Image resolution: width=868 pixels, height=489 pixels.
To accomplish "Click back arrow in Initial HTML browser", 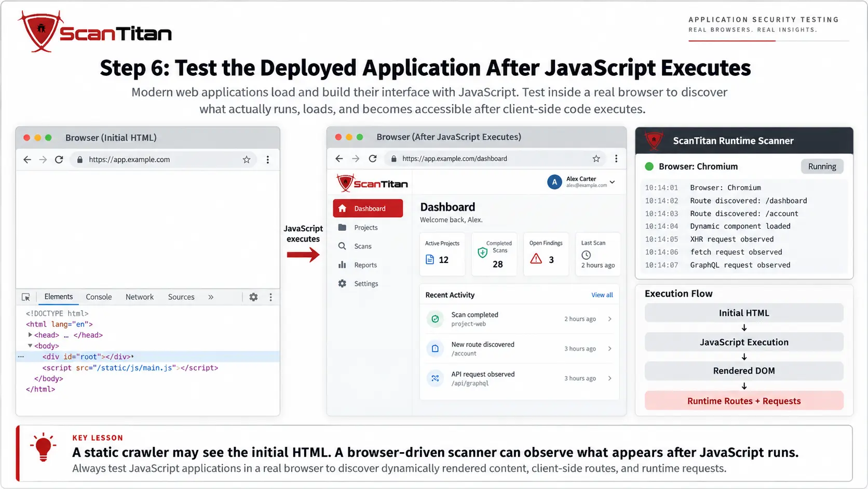I will [x=28, y=160].
